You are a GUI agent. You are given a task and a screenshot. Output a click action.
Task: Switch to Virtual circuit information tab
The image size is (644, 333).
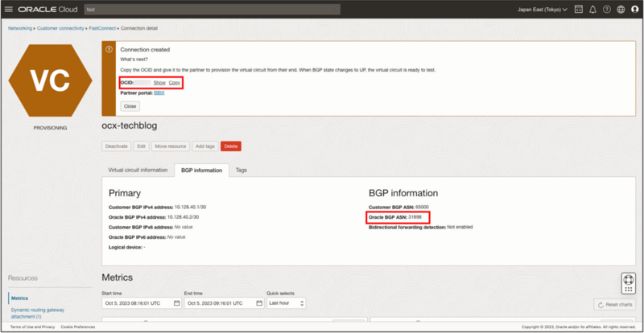[138, 170]
